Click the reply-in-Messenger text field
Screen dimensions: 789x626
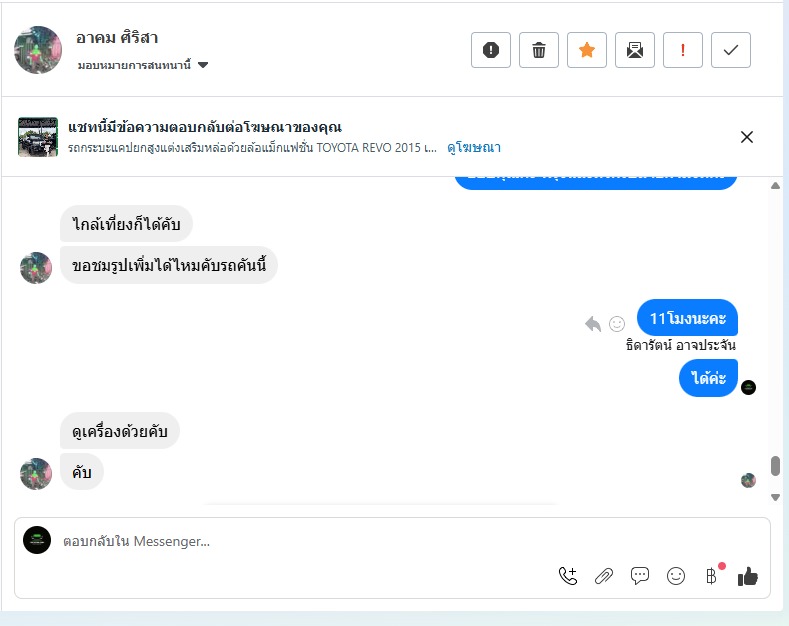coord(300,542)
